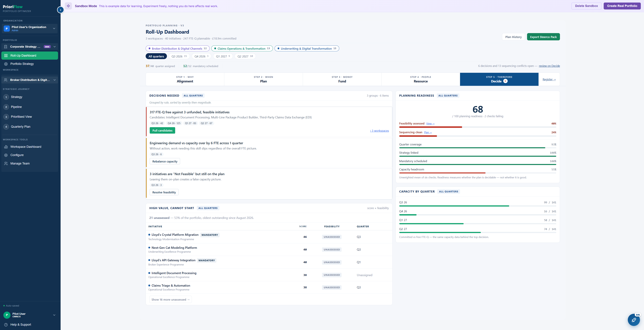Open Plan History
The height and width of the screenshot is (330, 644).
coord(514,37)
